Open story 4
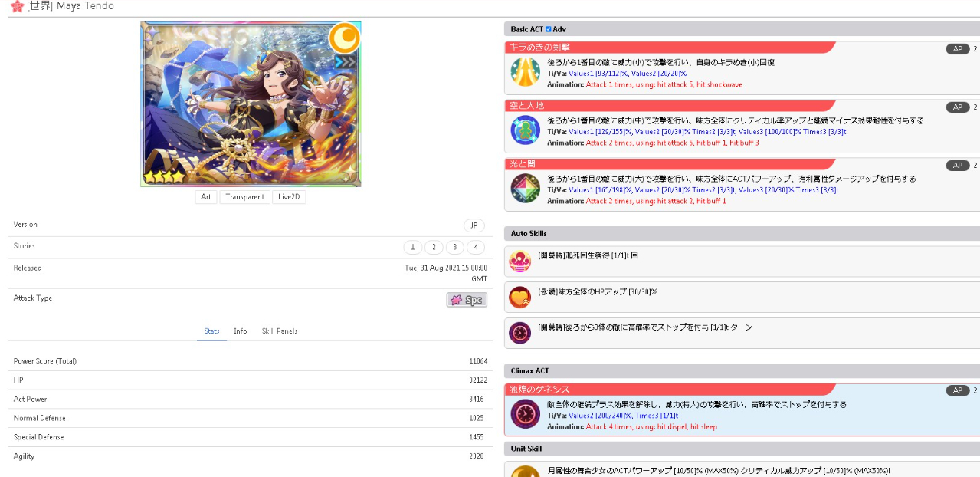Screen dimensions: 980x477 pyautogui.click(x=476, y=247)
